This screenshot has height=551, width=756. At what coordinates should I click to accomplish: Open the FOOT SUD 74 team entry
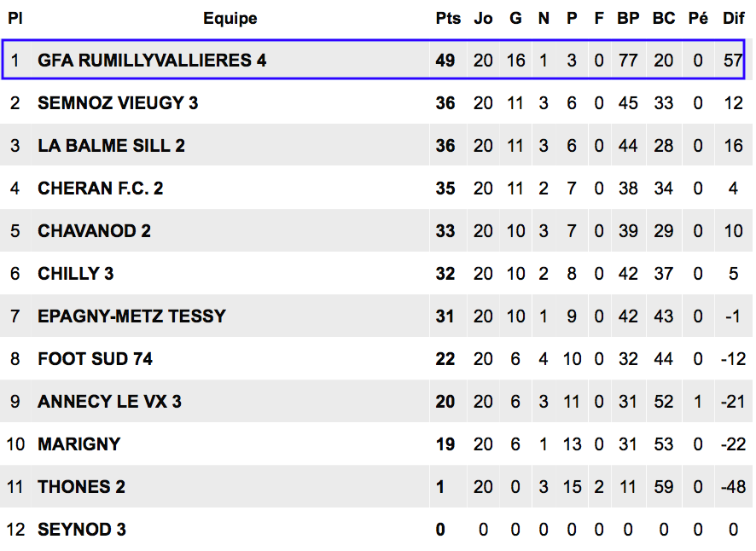point(95,358)
